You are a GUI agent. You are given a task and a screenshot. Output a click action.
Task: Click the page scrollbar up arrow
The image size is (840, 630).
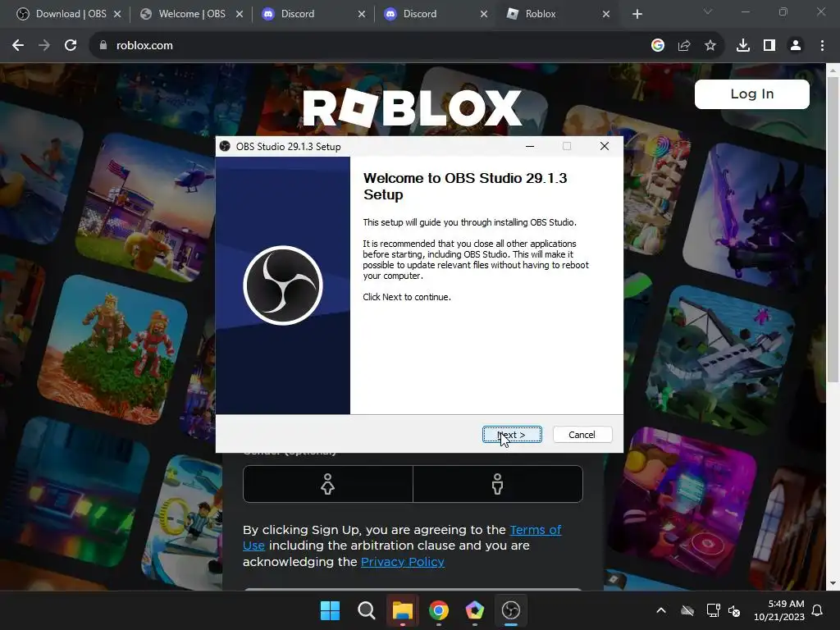pyautogui.click(x=833, y=71)
